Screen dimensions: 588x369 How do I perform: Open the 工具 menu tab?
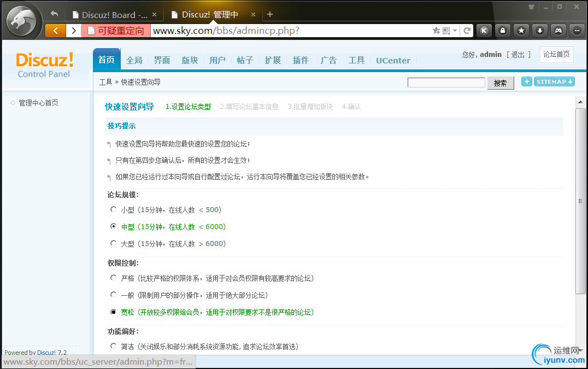tap(356, 60)
